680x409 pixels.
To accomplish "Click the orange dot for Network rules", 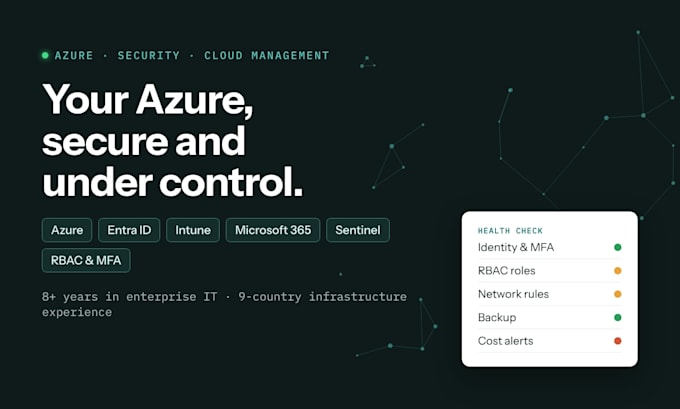I will coord(618,294).
